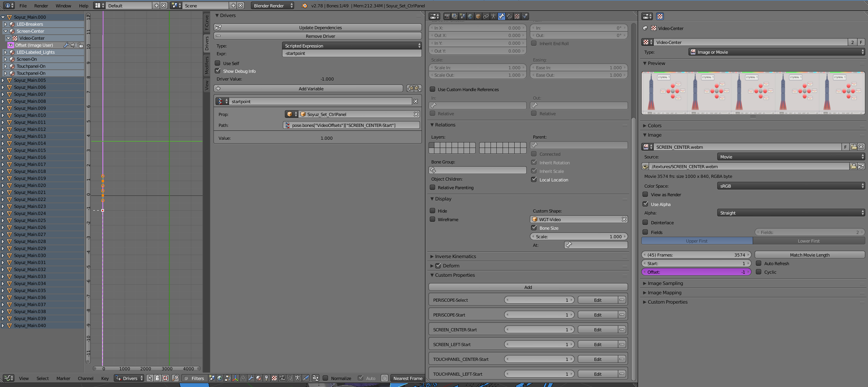868x387 pixels.
Task: Open the Render properties camera tab
Action: tap(447, 16)
